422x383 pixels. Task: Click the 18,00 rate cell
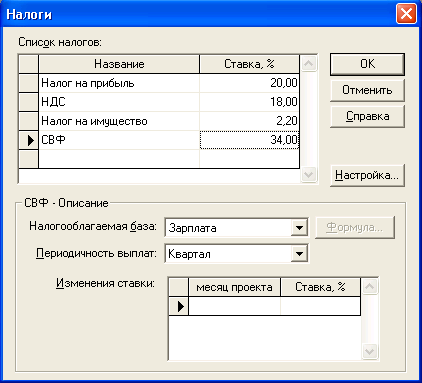tap(249, 102)
